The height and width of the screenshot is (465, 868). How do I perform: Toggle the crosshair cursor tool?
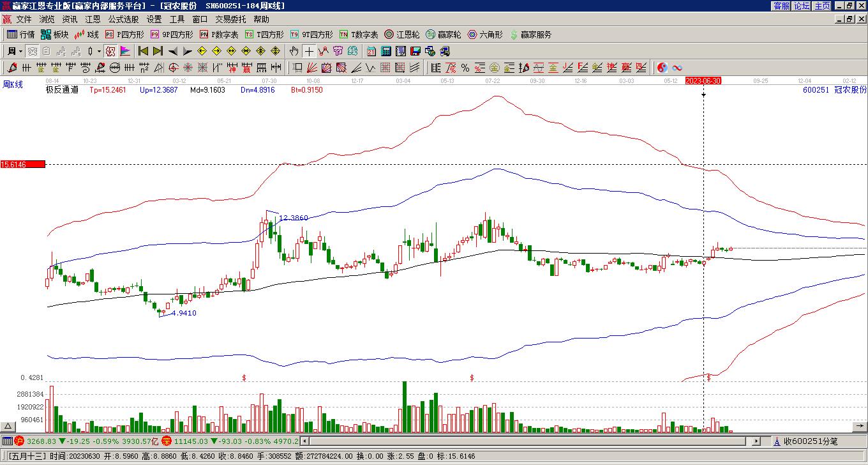(310, 51)
